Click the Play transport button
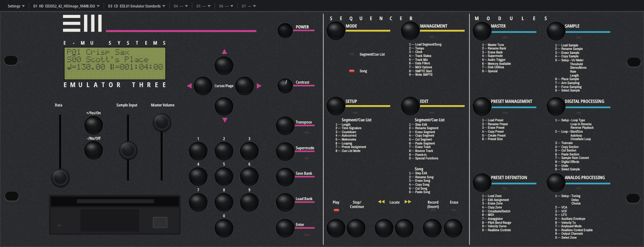 point(336,228)
